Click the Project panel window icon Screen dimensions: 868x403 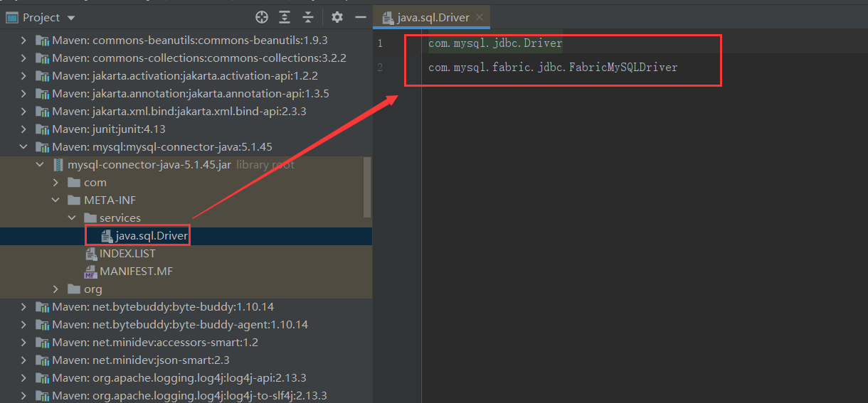point(12,17)
